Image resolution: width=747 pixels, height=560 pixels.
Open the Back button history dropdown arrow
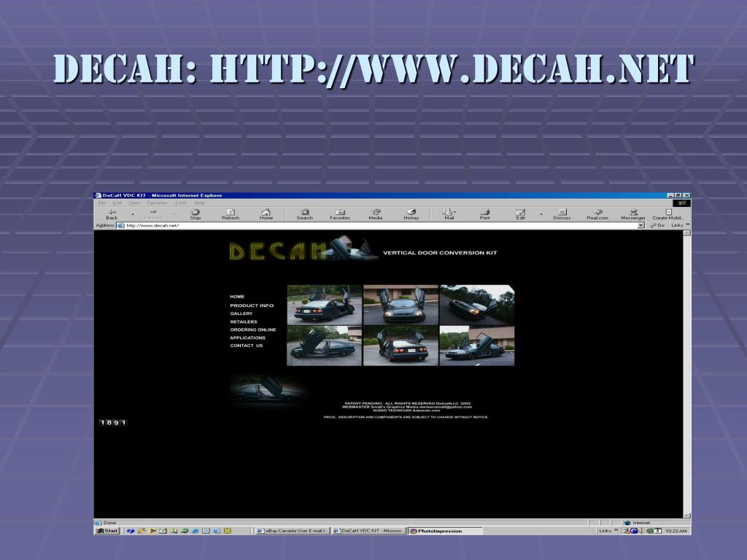(x=133, y=214)
